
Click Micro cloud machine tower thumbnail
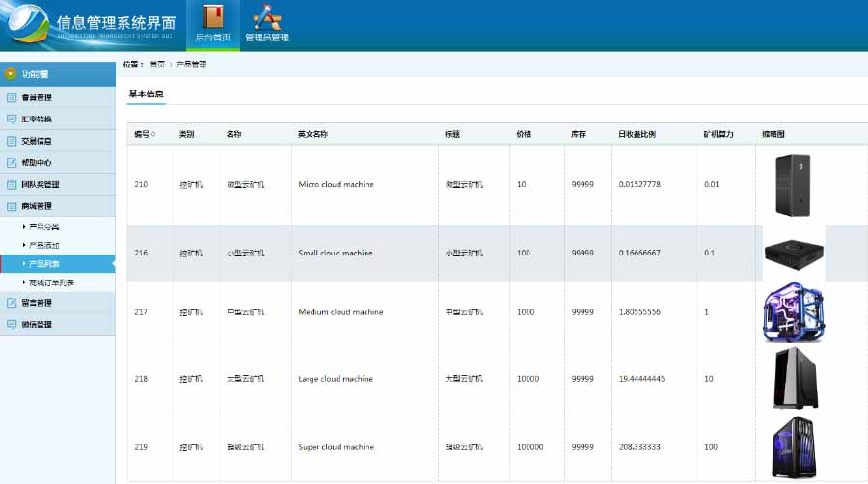pyautogui.click(x=793, y=185)
